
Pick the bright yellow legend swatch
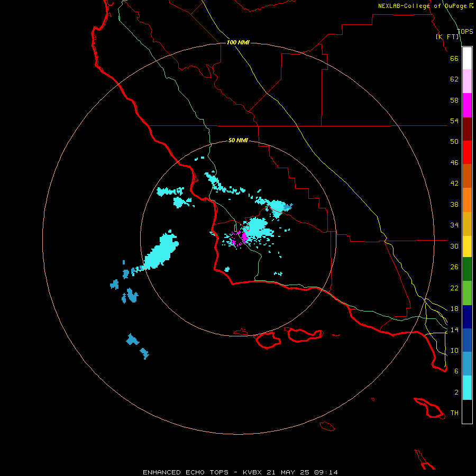click(x=467, y=246)
